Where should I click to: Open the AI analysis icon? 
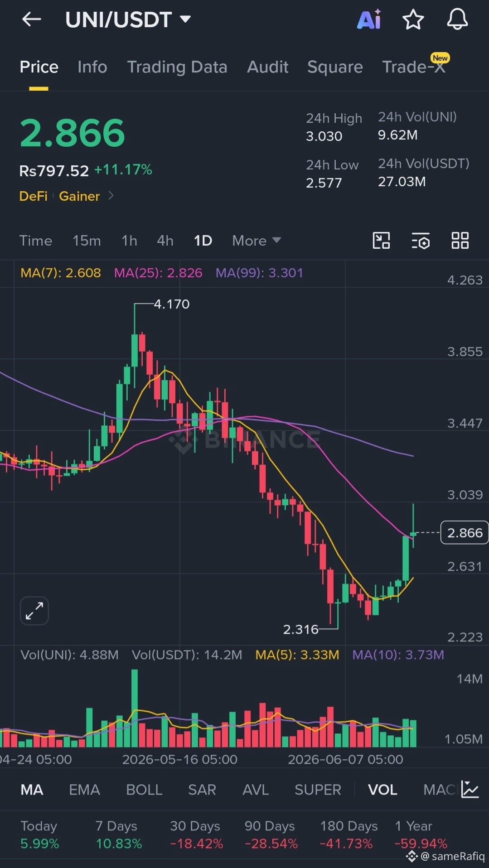pyautogui.click(x=369, y=19)
